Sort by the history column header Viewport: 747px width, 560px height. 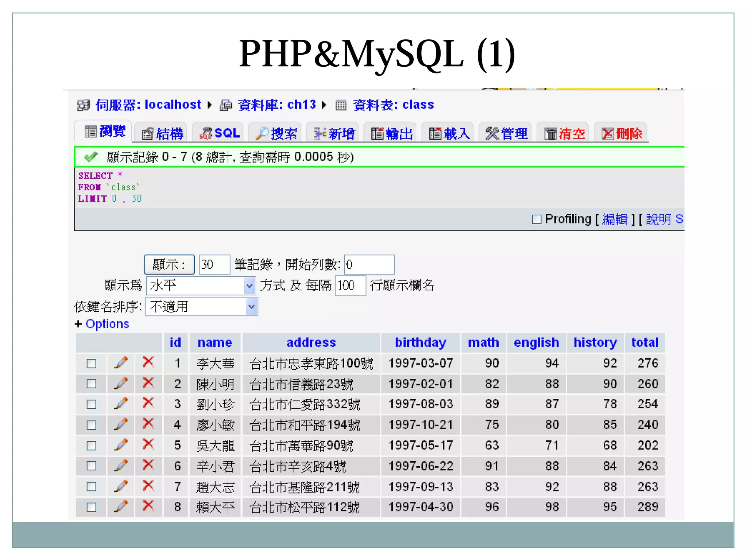pyautogui.click(x=595, y=342)
